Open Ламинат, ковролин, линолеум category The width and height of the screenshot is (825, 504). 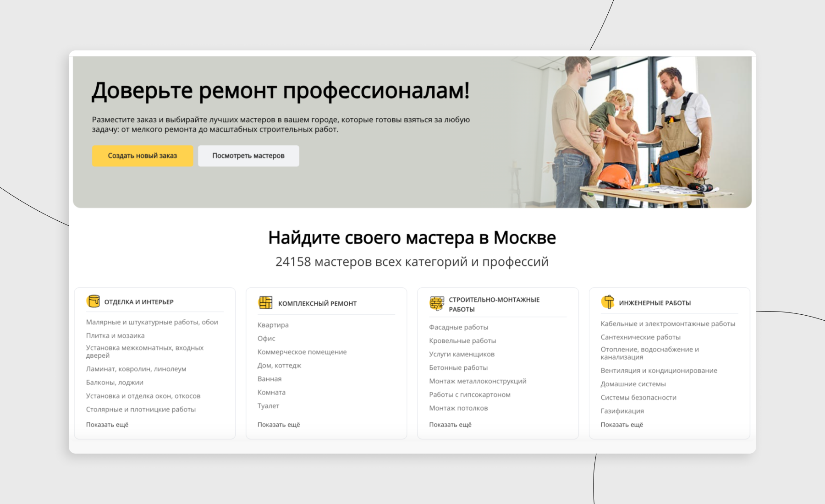coord(136,369)
